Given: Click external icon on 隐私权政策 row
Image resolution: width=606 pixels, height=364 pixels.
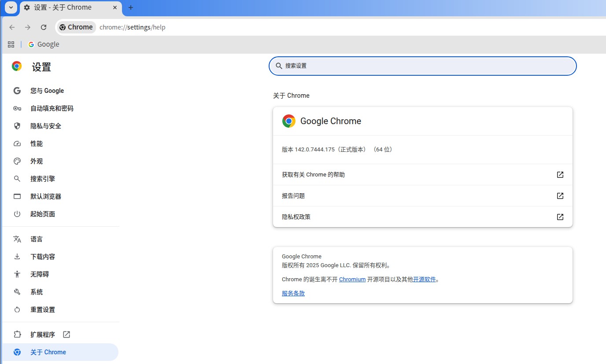Looking at the screenshot, I should (560, 217).
